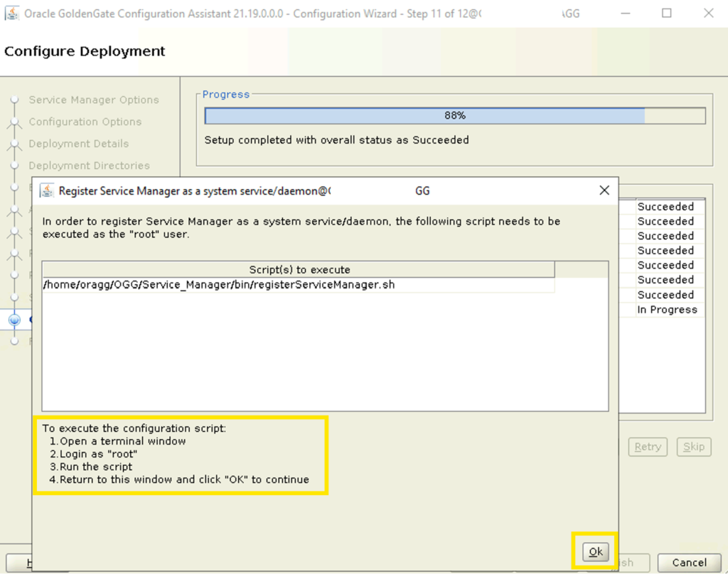Click the GoldenGate app icon in main title bar

11,13
